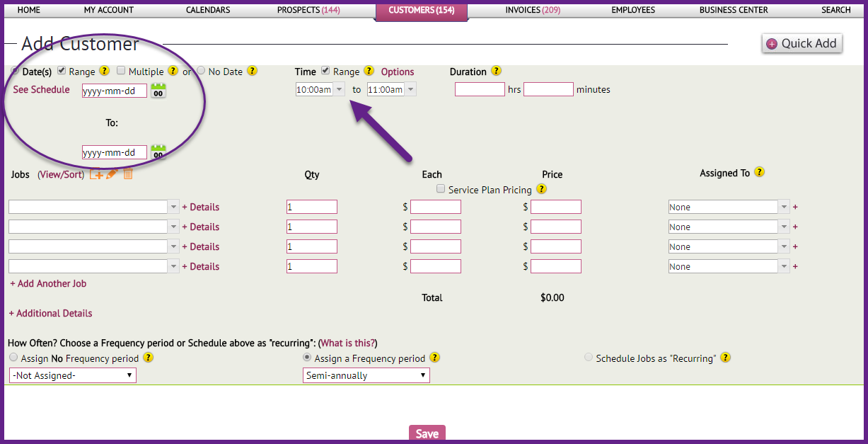Click the Quick Add button
Viewport: 868px width, 444px height.
point(802,43)
